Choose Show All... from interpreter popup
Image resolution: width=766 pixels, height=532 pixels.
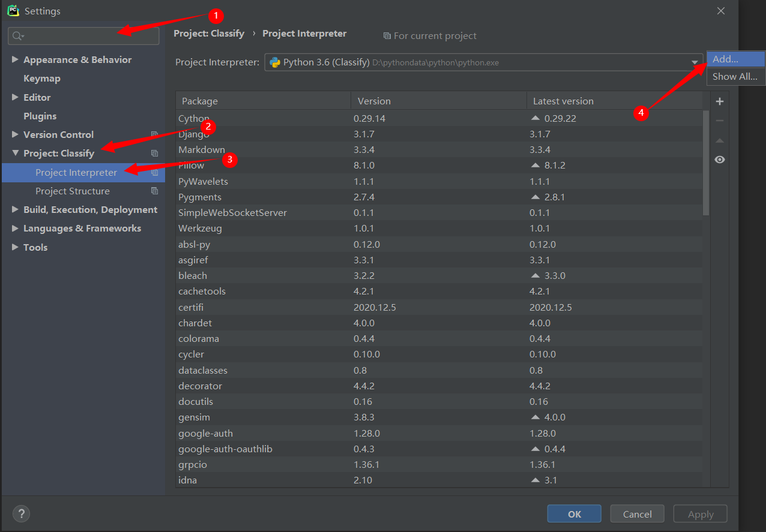tap(736, 76)
